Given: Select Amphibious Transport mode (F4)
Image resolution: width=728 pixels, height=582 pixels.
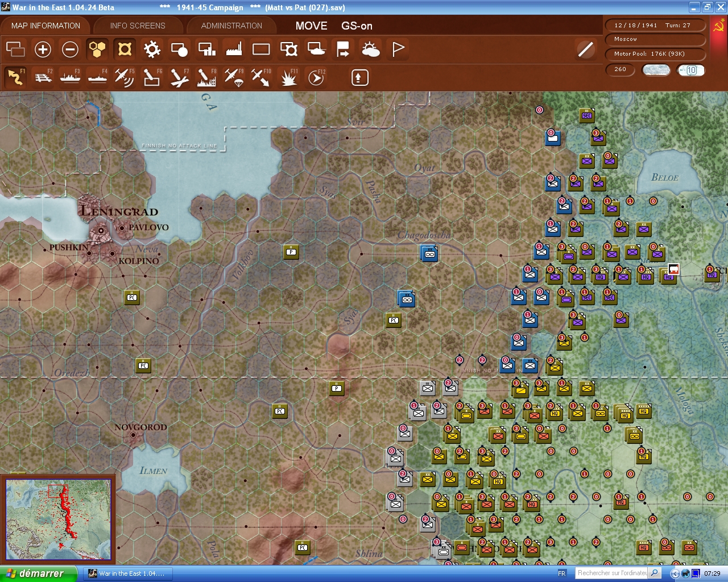Looking at the screenshot, I should coord(97,77).
